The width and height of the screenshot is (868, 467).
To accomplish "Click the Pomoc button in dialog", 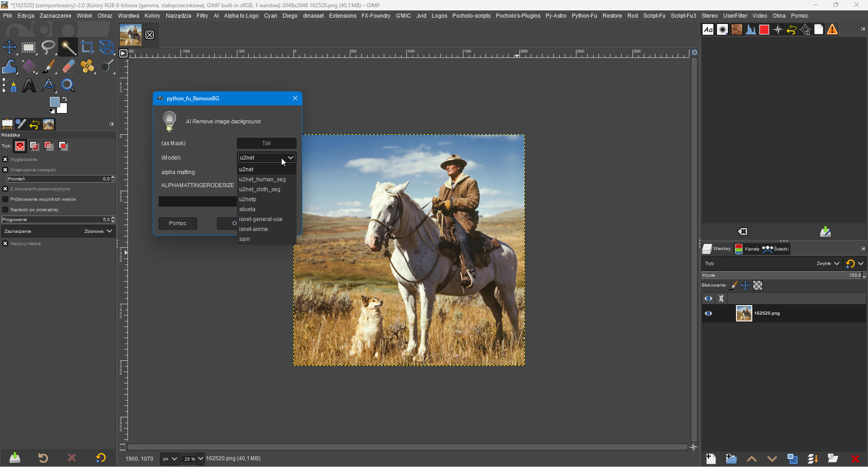I will click(178, 223).
